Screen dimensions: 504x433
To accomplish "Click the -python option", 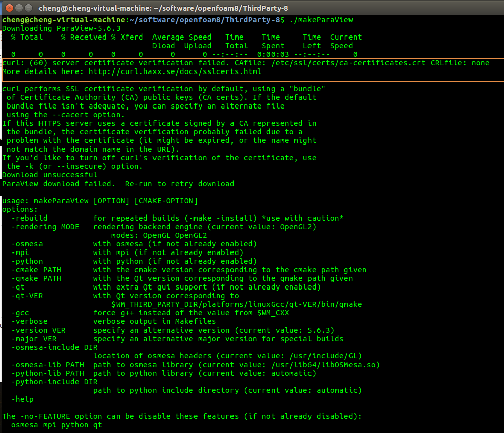I will pyautogui.click(x=27, y=262).
